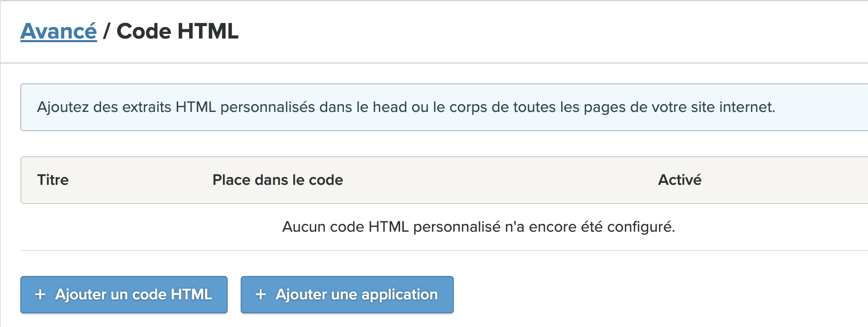Click the Ajouter un code HTML button
The height and width of the screenshot is (327, 868).
(124, 295)
